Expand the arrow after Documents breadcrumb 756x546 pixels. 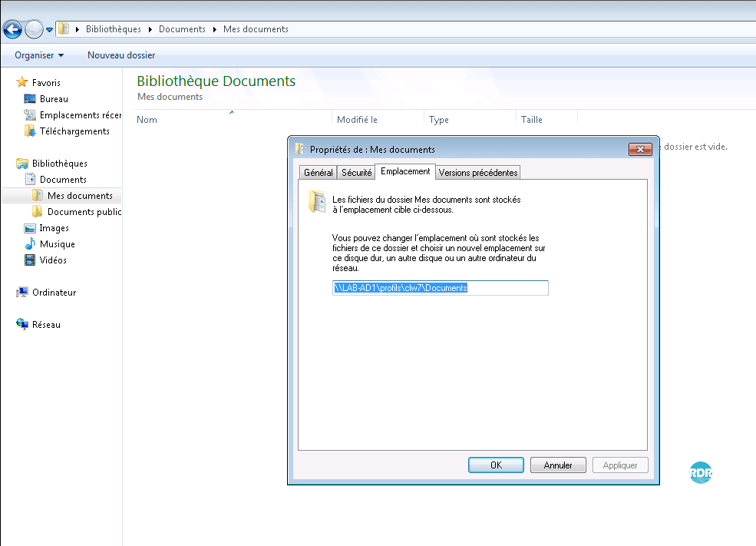pyautogui.click(x=215, y=29)
